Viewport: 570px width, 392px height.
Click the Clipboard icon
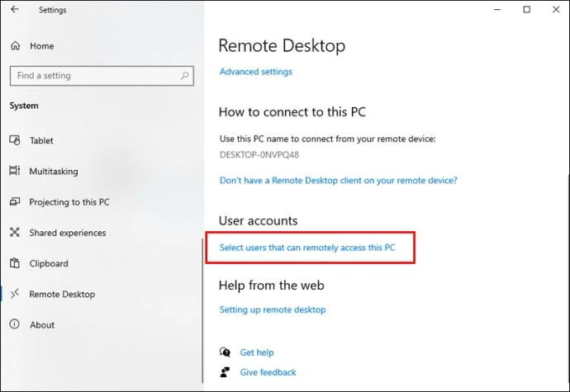pyautogui.click(x=15, y=263)
